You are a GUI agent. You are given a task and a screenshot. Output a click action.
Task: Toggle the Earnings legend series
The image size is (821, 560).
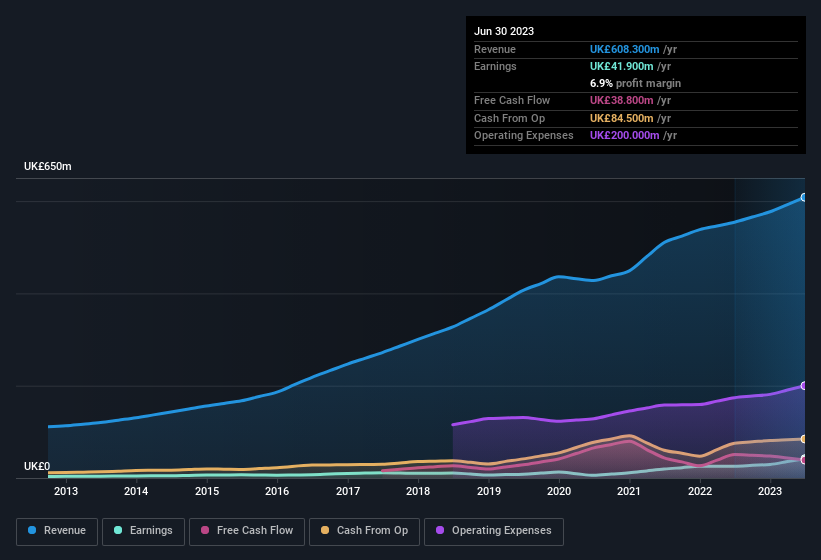[x=143, y=530]
